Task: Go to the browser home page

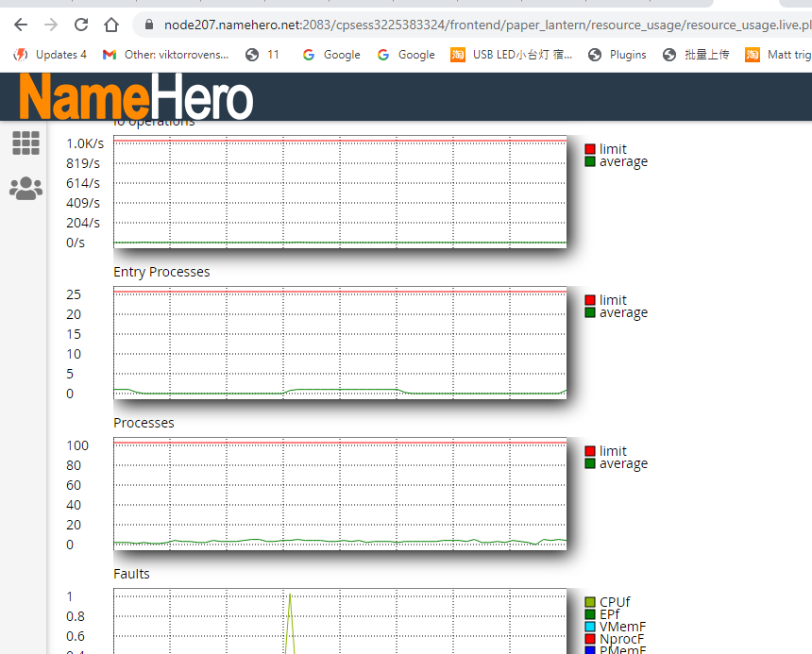Action: click(111, 25)
